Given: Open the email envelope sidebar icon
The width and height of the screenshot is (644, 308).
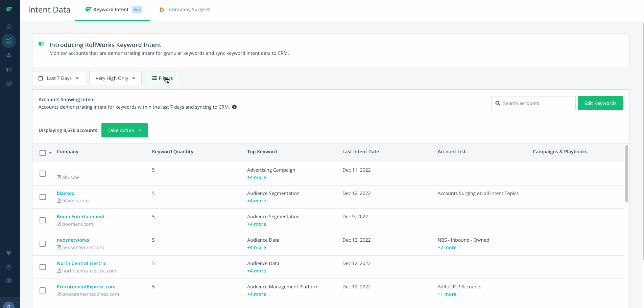Looking at the screenshot, I should click(x=9, y=84).
